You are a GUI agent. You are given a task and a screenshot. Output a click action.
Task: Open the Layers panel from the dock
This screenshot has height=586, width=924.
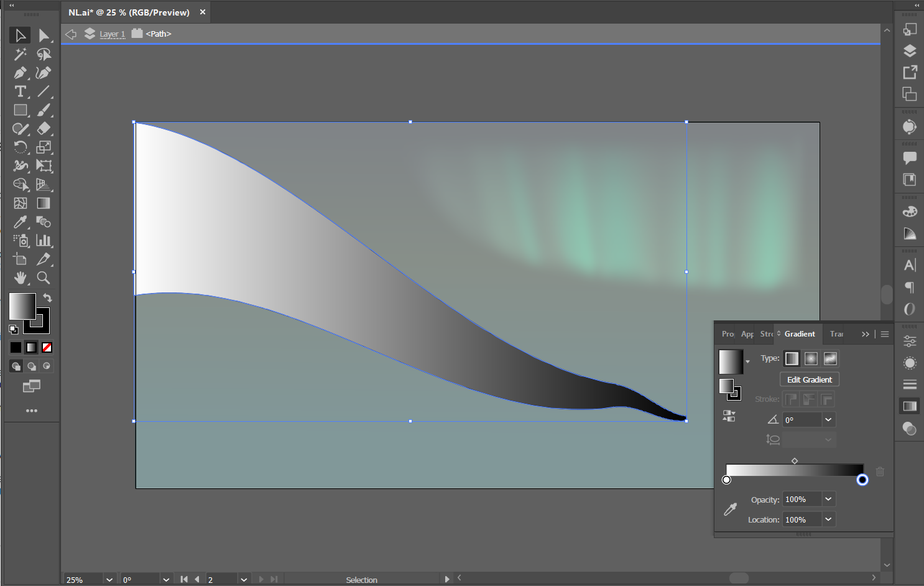(x=910, y=51)
